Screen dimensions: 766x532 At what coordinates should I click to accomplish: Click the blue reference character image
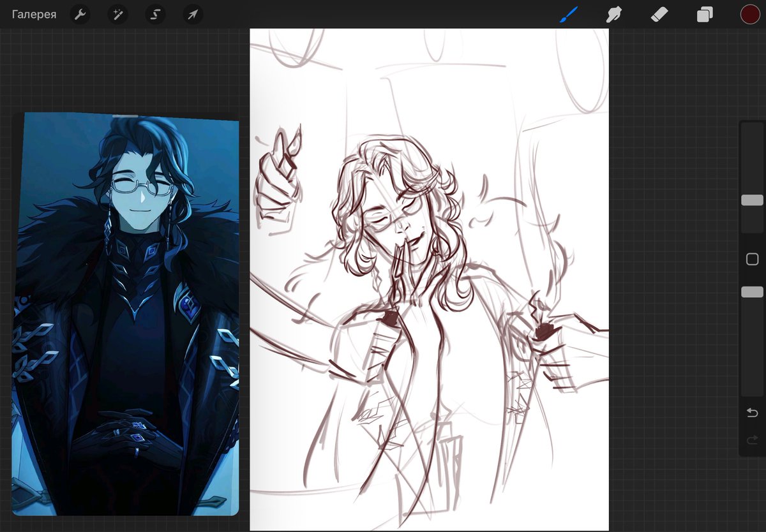(125, 314)
